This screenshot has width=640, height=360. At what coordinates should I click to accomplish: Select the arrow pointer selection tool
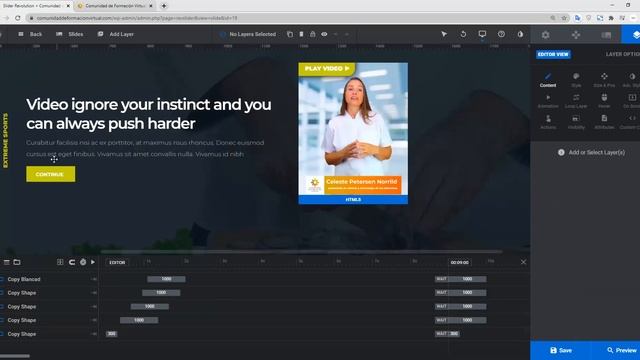click(444, 34)
